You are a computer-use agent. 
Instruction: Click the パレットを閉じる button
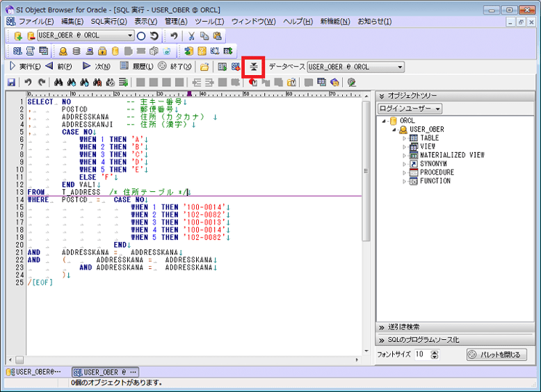pyautogui.click(x=496, y=354)
